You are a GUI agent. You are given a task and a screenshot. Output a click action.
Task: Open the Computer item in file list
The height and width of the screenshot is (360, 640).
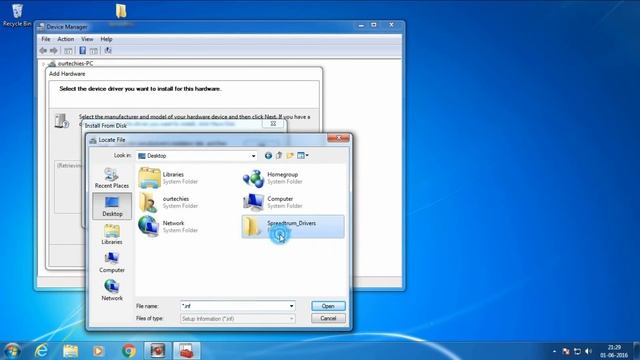point(273,202)
